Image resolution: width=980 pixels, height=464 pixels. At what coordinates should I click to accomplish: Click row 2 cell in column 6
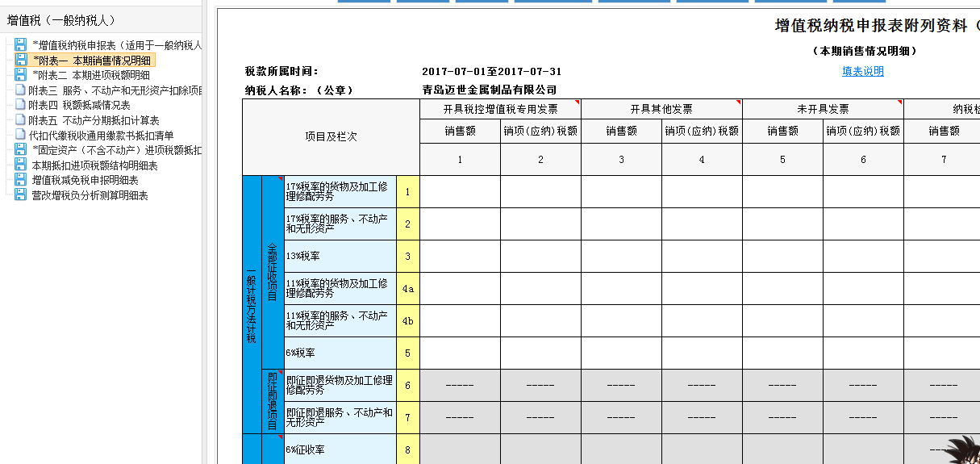tap(863, 224)
